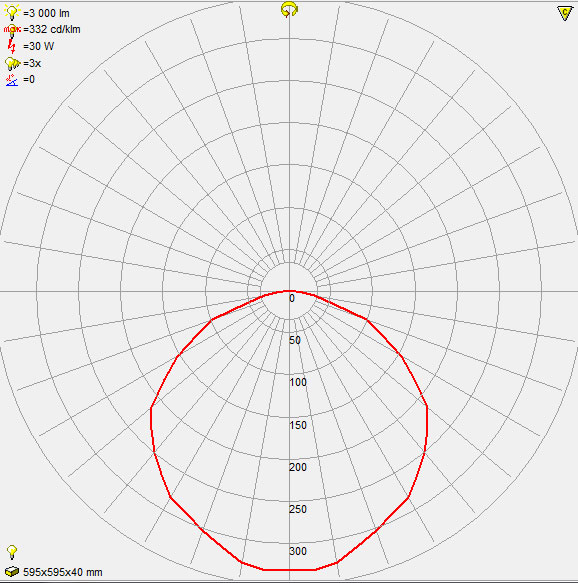The width and height of the screenshot is (578, 583).
Task: Click the yellow C-plane triangle icon
Action: point(565,13)
